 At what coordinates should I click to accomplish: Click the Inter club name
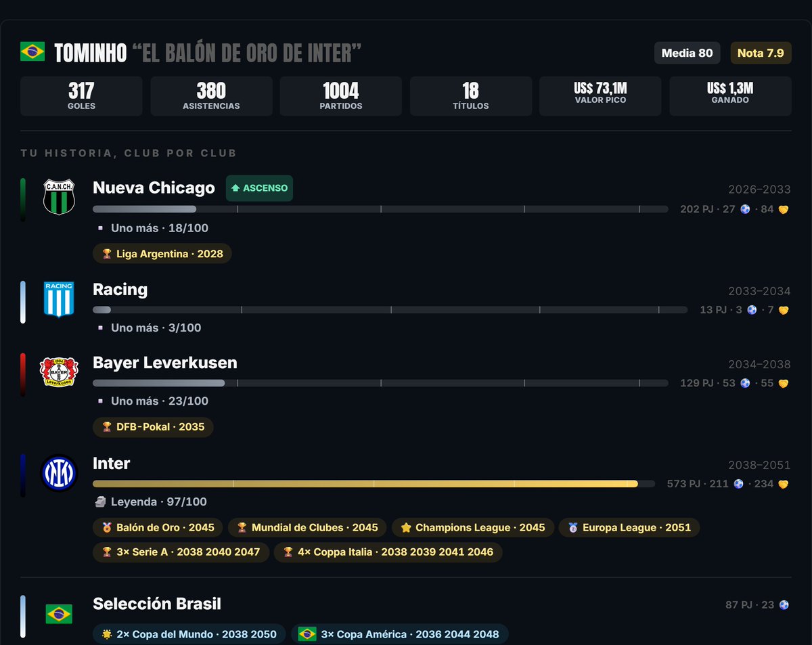pyautogui.click(x=112, y=464)
